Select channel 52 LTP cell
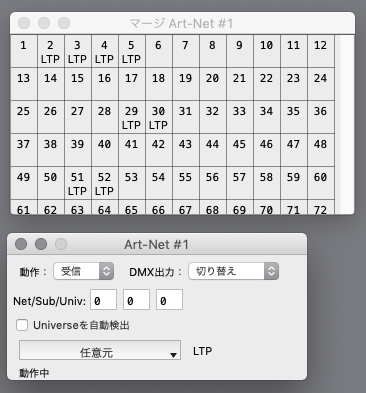Screen dimensions: 366x393 [105, 183]
